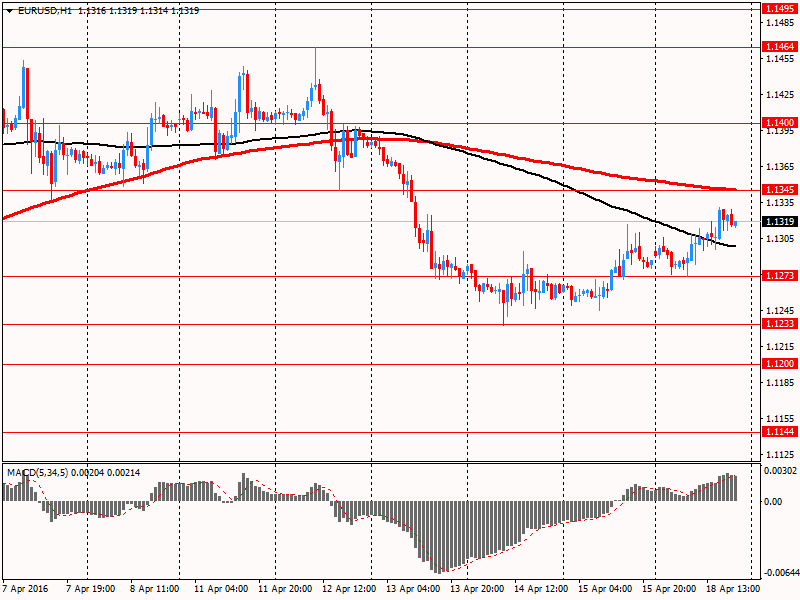Image resolution: width=800 pixels, height=600 pixels.
Task: Click the 1.1455 price axis tick
Action: click(x=781, y=59)
